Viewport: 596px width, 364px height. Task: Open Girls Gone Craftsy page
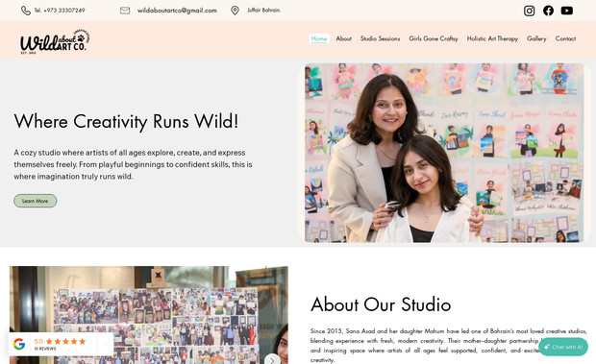(x=434, y=38)
